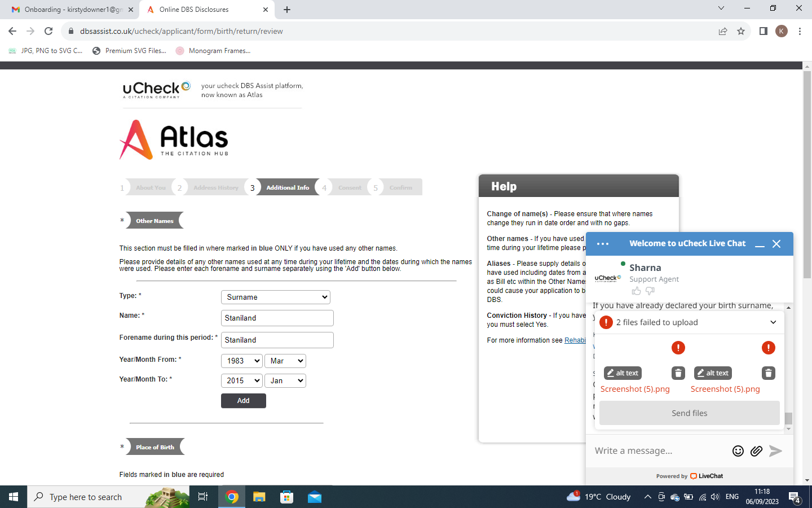The height and width of the screenshot is (508, 812).
Task: Collapse the 2 files failed to upload panel
Action: point(773,322)
